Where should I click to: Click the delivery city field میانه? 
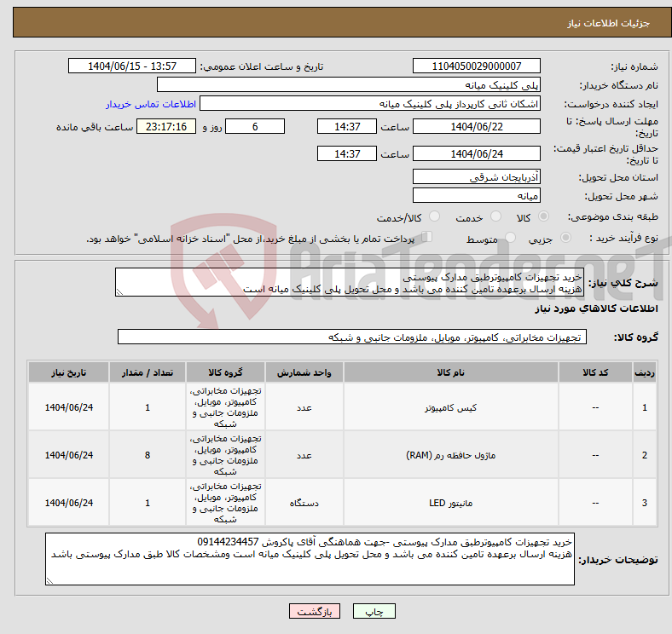click(x=476, y=195)
